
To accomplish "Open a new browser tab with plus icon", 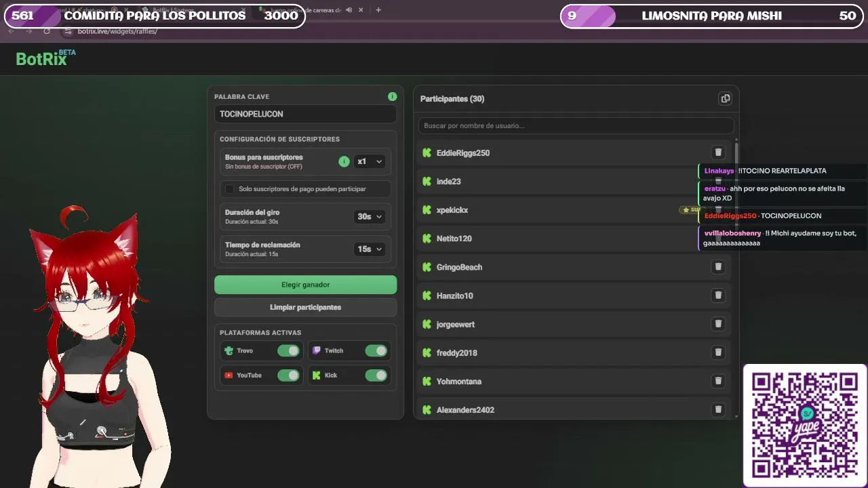I will pyautogui.click(x=378, y=10).
